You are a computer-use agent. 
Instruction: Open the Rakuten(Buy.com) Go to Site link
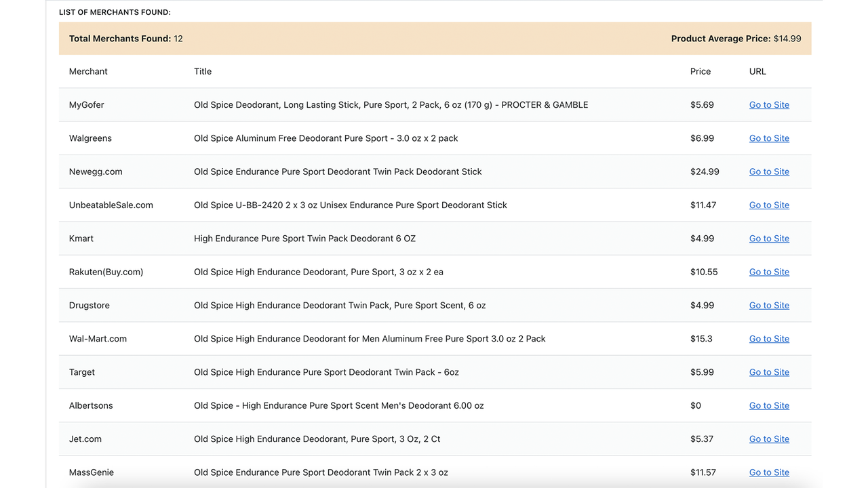769,272
